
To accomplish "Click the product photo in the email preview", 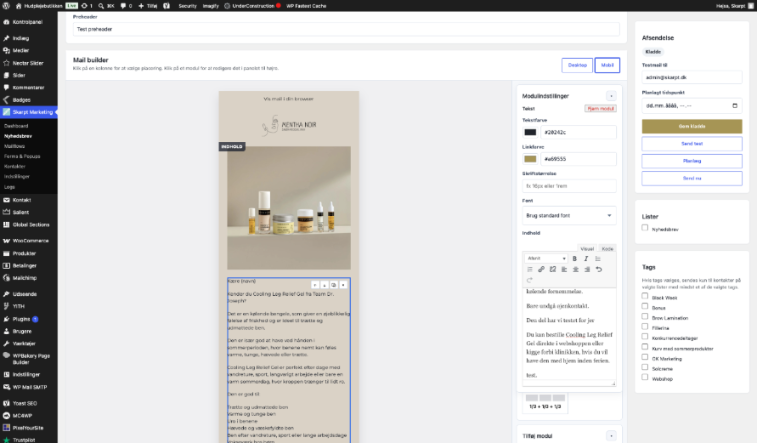I will coord(289,208).
